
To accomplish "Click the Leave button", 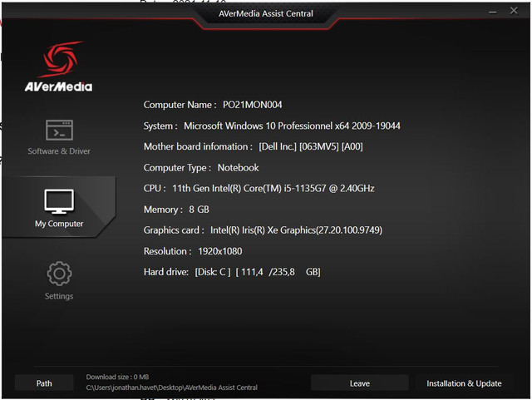I will (x=359, y=383).
